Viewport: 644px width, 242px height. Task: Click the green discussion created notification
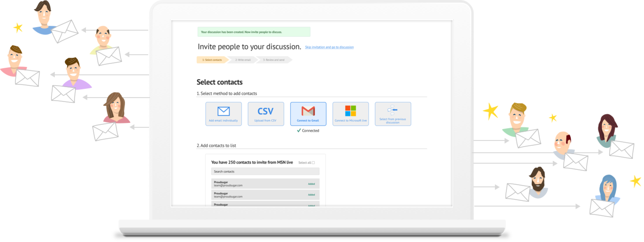click(254, 32)
